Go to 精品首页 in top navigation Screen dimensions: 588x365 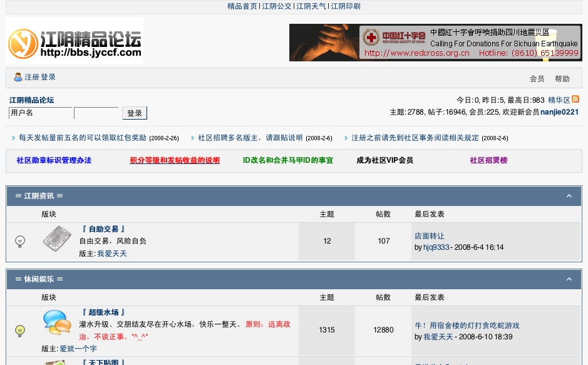242,6
